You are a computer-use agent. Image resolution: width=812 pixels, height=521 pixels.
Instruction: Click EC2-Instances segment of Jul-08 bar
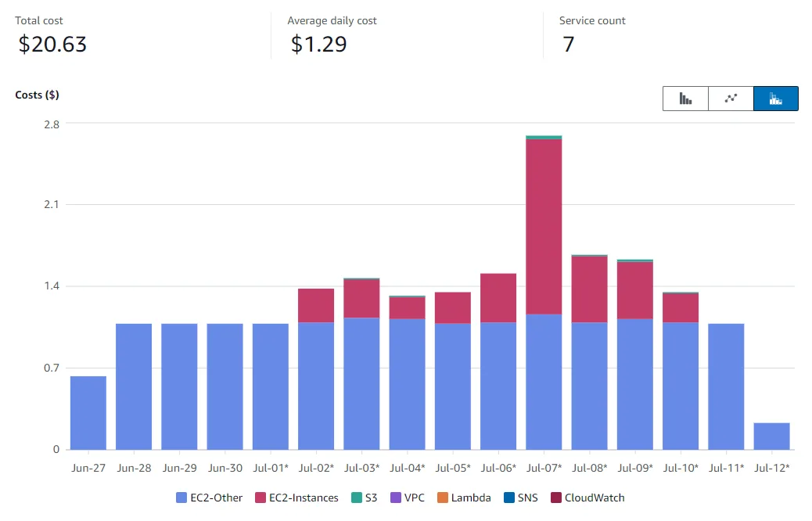pyautogui.click(x=589, y=289)
